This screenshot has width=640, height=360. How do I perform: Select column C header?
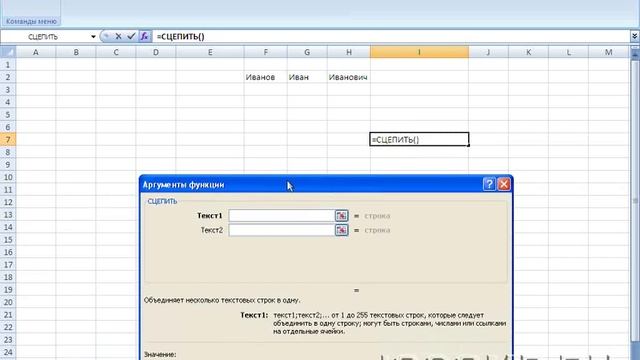click(x=116, y=52)
